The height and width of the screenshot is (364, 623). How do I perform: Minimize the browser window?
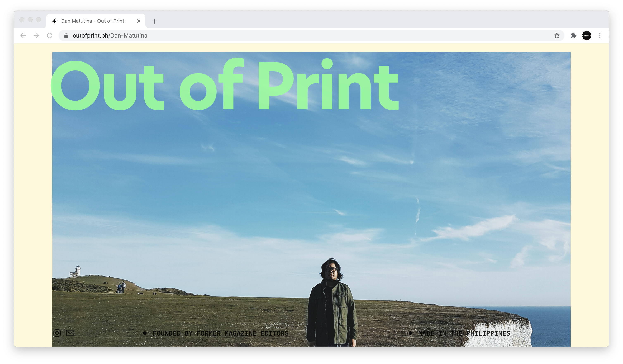click(30, 20)
